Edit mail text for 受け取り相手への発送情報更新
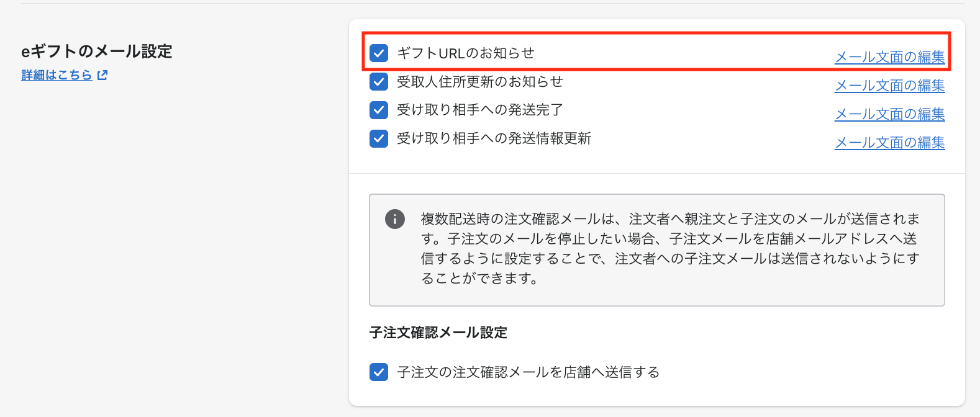The width and height of the screenshot is (980, 417). pos(889,143)
